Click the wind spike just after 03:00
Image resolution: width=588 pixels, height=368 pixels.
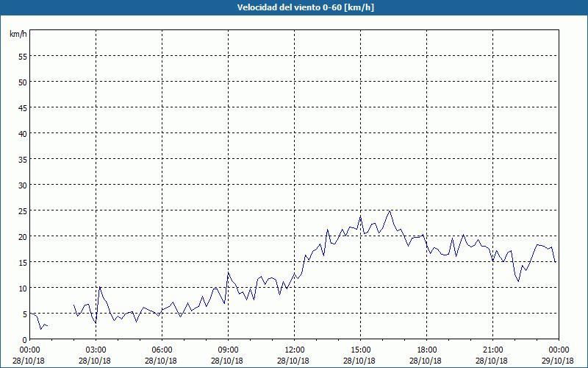point(100,287)
